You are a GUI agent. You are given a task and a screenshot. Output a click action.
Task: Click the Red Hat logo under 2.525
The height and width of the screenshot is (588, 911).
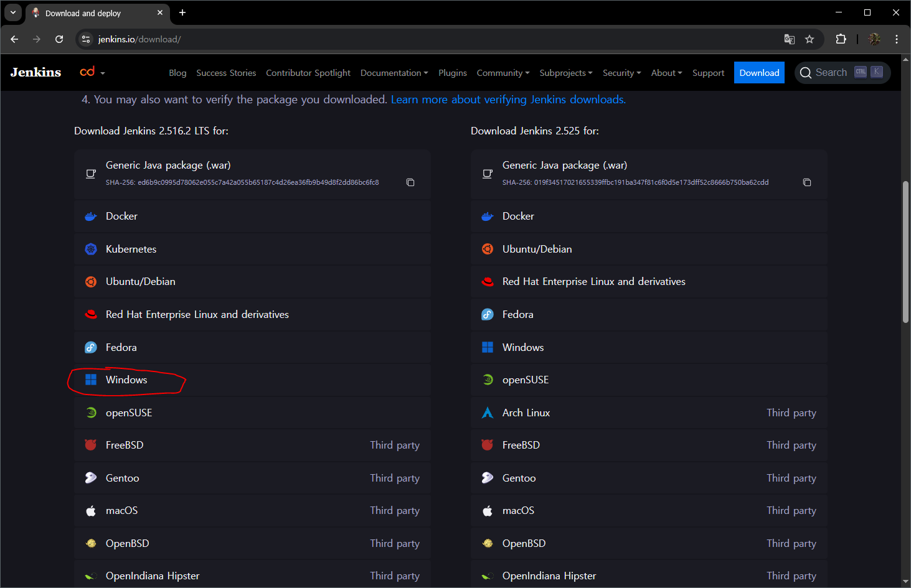[x=488, y=282]
